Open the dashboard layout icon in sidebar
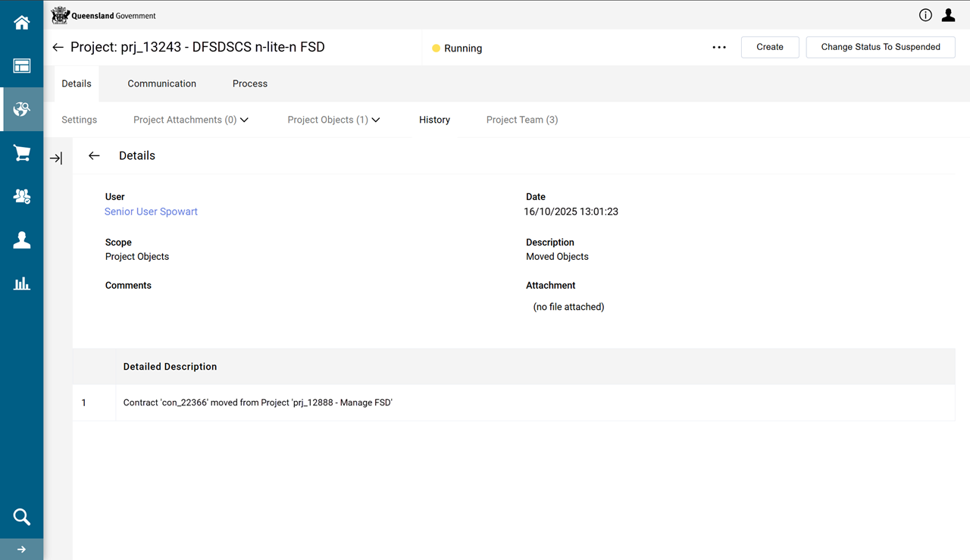This screenshot has width=970, height=560. point(21,66)
